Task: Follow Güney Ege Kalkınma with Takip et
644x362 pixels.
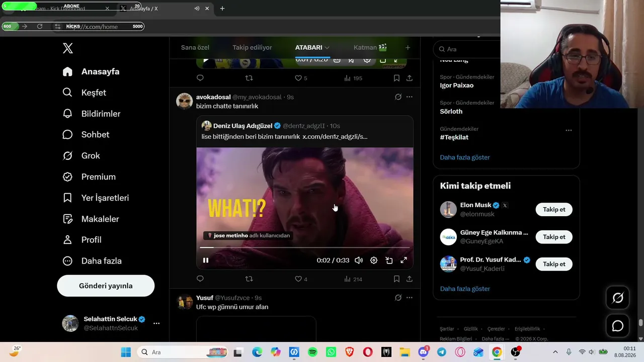Action: click(x=554, y=237)
